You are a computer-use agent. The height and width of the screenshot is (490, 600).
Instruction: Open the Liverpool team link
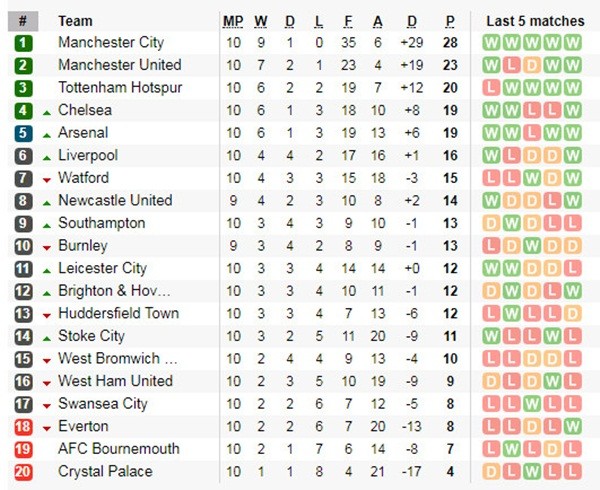[x=88, y=156]
